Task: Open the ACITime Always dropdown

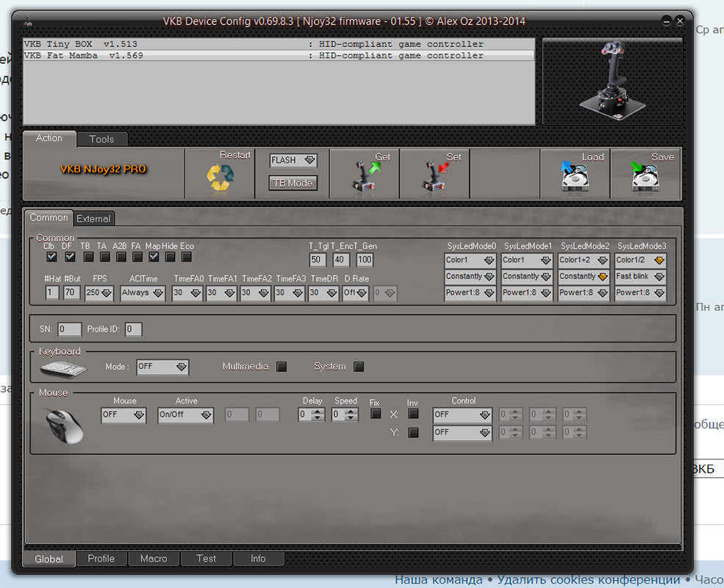Action: point(142,293)
